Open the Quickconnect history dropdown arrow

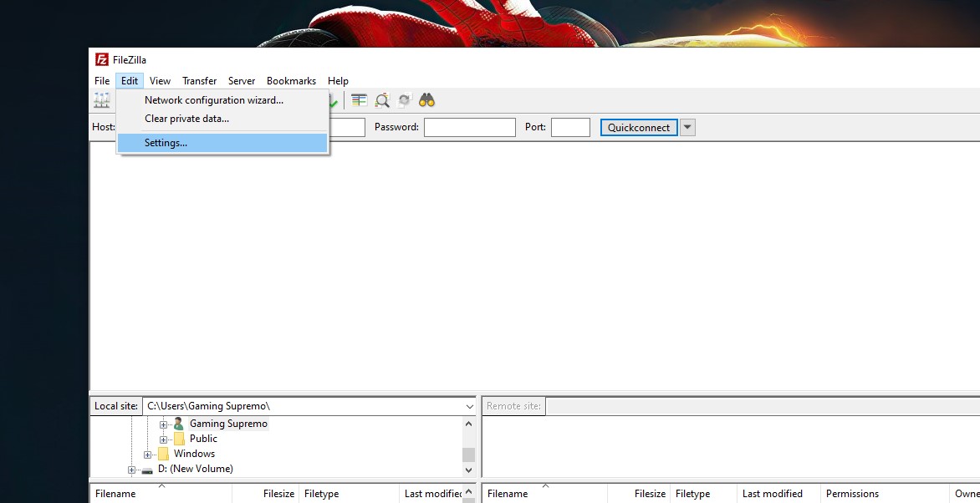(687, 128)
